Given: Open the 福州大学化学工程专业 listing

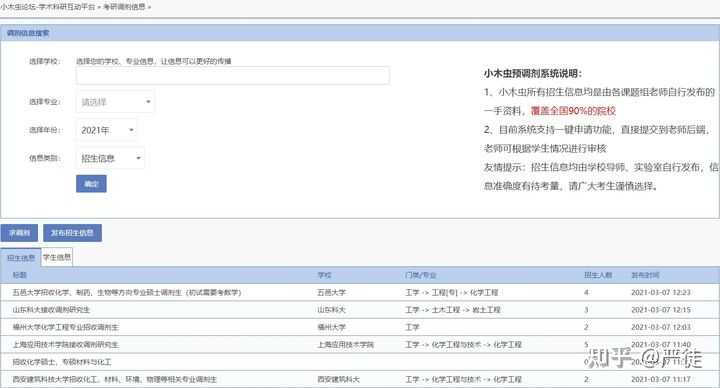Looking at the screenshot, I should pos(65,327).
